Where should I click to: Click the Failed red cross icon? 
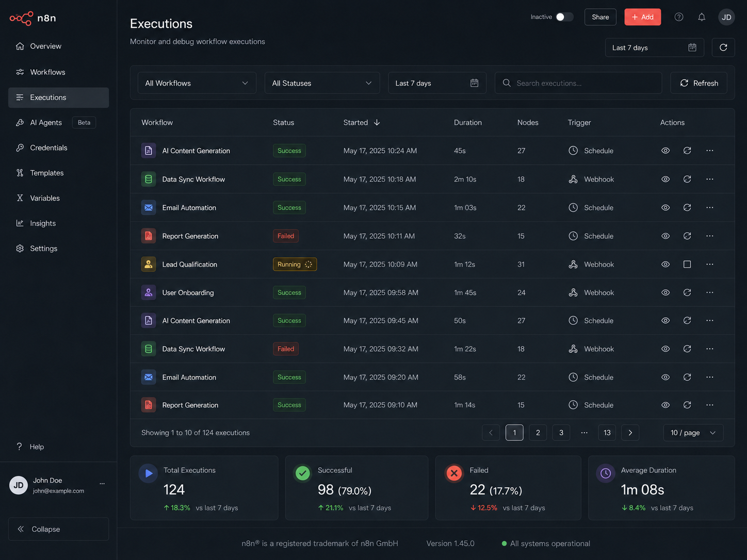click(454, 473)
